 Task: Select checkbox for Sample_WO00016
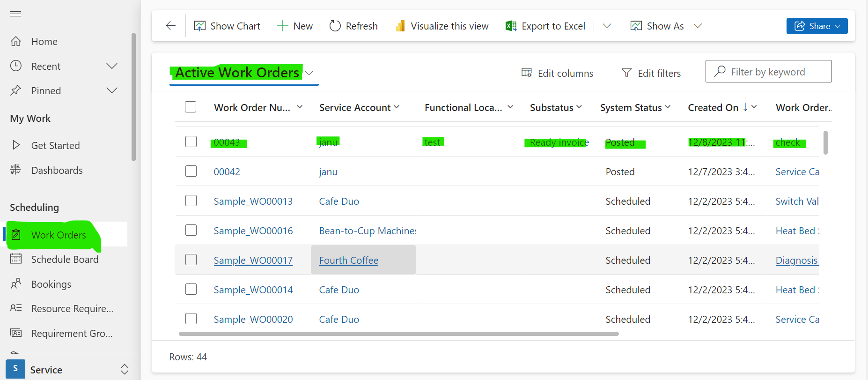[x=191, y=230]
